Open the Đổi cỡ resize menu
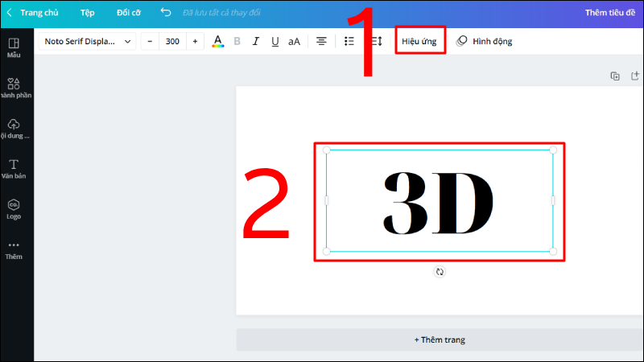Image resolution: width=644 pixels, height=362 pixels. click(x=128, y=13)
